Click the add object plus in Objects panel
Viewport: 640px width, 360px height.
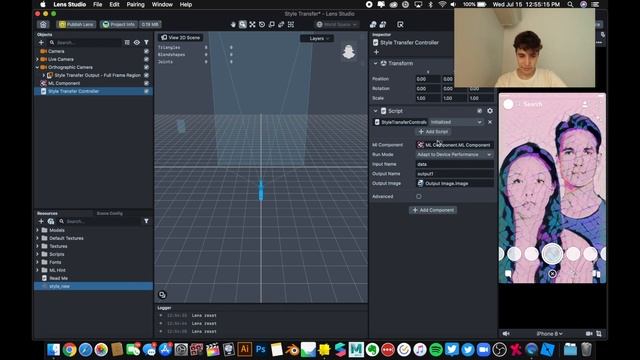(41, 42)
